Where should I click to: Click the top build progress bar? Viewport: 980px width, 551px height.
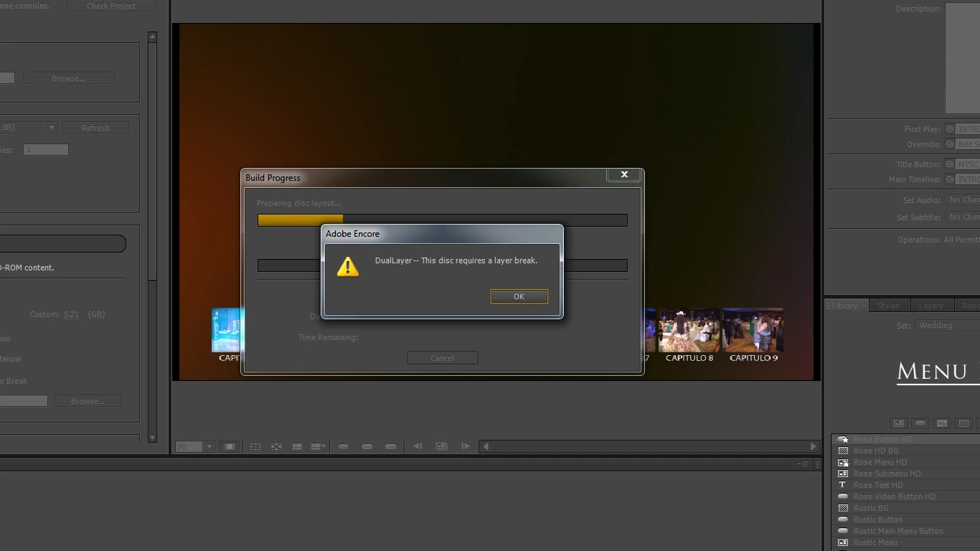pyautogui.click(x=443, y=220)
